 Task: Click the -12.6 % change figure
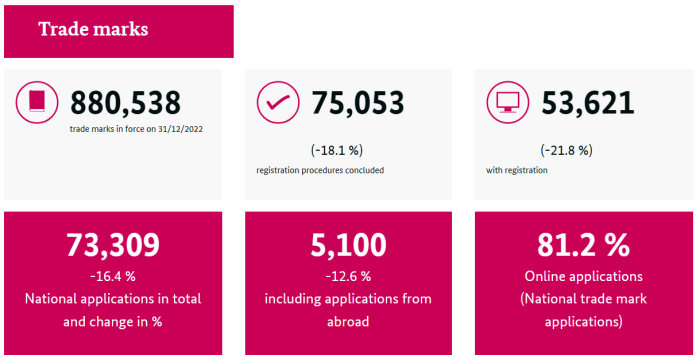348,277
